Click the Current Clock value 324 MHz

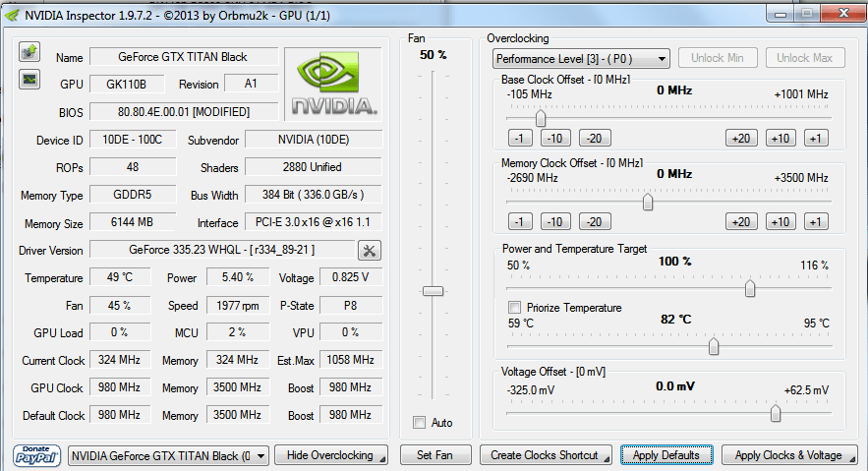(x=120, y=360)
